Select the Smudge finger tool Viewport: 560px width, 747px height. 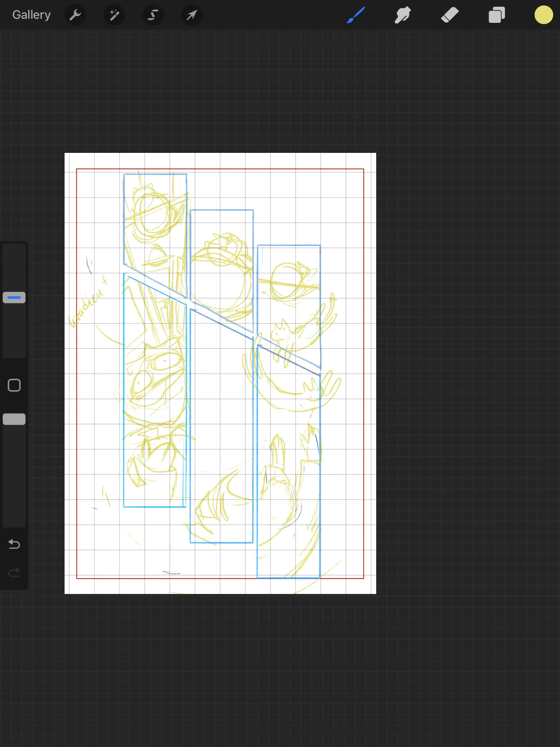pos(403,15)
